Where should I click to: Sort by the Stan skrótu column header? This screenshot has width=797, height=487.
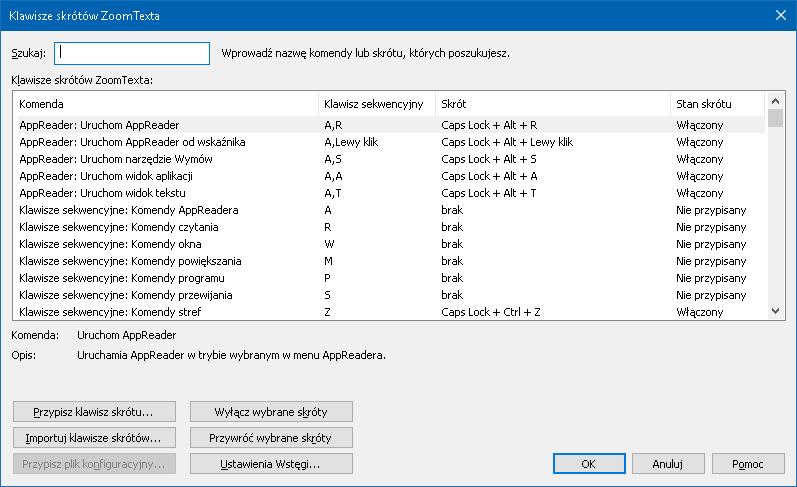point(717,104)
